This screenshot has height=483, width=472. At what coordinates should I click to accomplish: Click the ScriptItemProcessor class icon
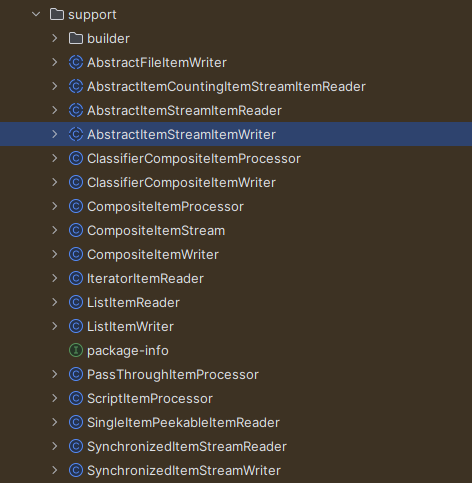click(x=76, y=398)
